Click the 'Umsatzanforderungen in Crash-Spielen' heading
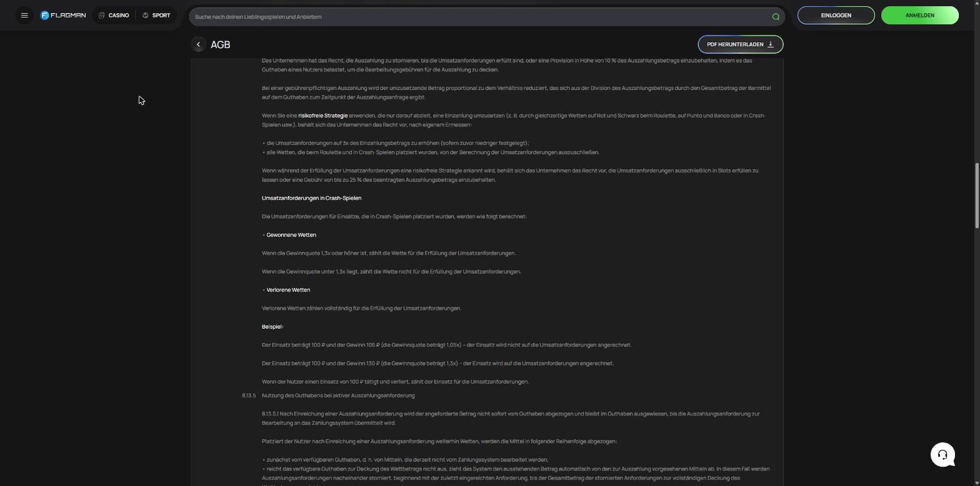Screen dimensions: 980x486 [311, 198]
